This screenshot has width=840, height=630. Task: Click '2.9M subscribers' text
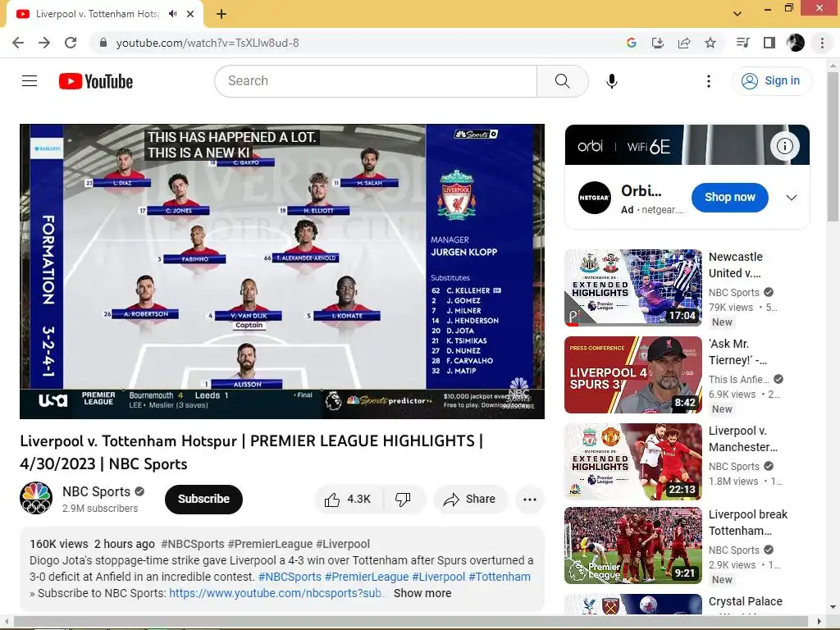pyautogui.click(x=100, y=508)
